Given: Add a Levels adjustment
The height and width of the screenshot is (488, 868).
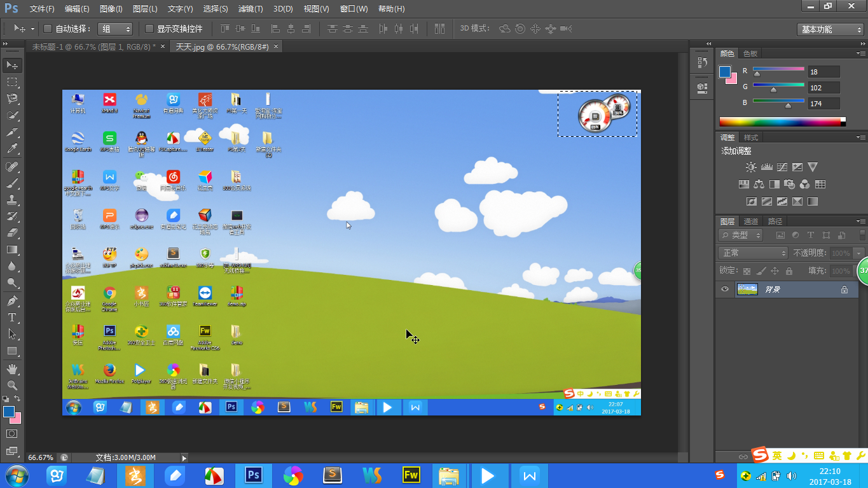Looking at the screenshot, I should pos(766,167).
